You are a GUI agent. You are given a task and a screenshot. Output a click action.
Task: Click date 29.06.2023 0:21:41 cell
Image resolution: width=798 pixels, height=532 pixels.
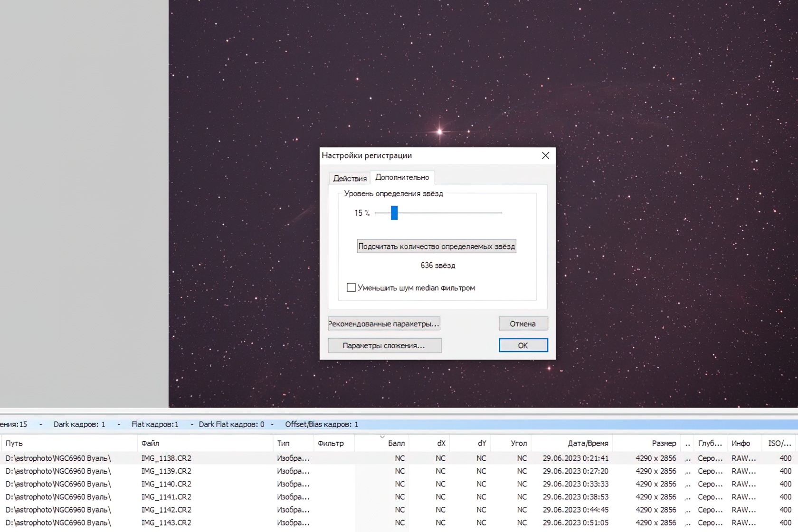pyautogui.click(x=575, y=458)
